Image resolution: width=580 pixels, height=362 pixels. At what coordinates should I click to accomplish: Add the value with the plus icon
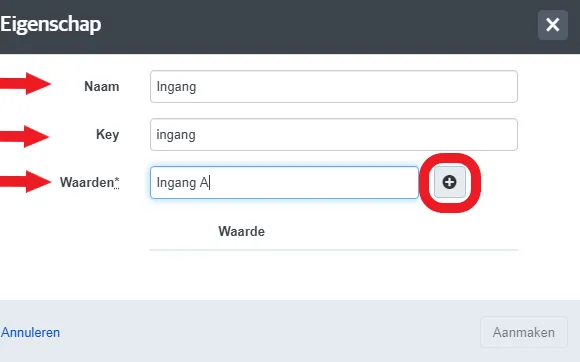(449, 182)
